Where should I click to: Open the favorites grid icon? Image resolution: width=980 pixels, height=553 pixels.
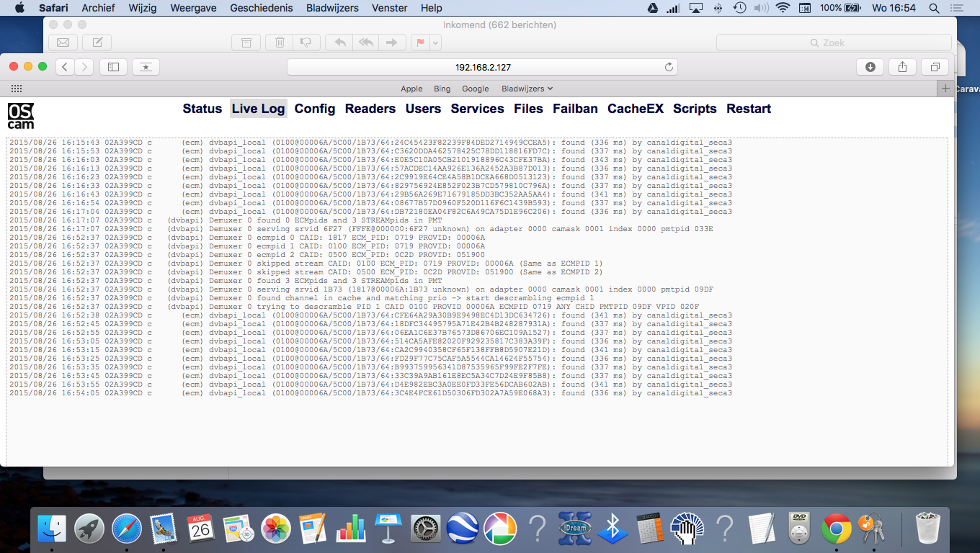(17, 88)
